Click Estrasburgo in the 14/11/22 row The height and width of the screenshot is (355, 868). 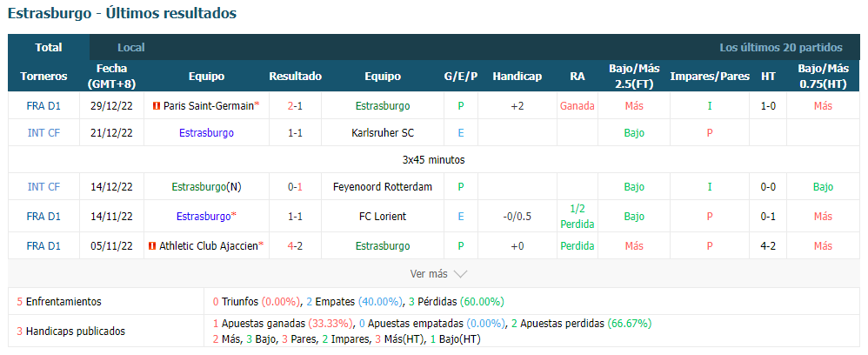pyautogui.click(x=204, y=217)
